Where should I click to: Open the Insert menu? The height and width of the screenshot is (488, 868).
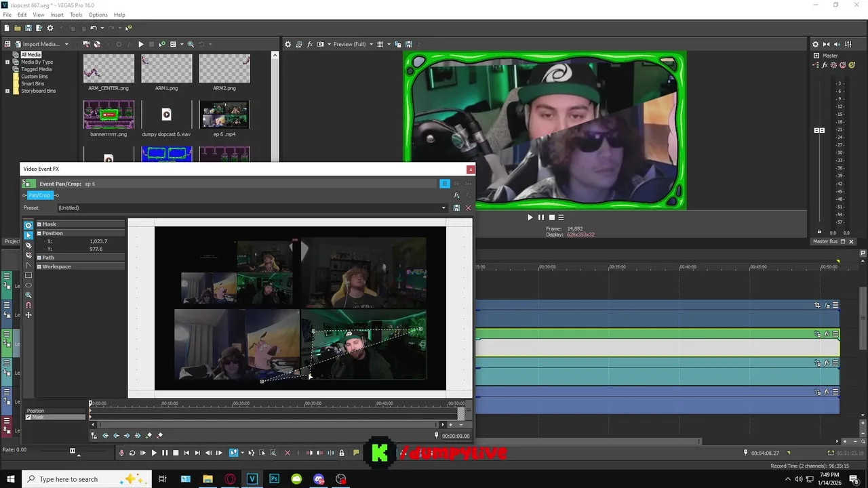pyautogui.click(x=57, y=15)
